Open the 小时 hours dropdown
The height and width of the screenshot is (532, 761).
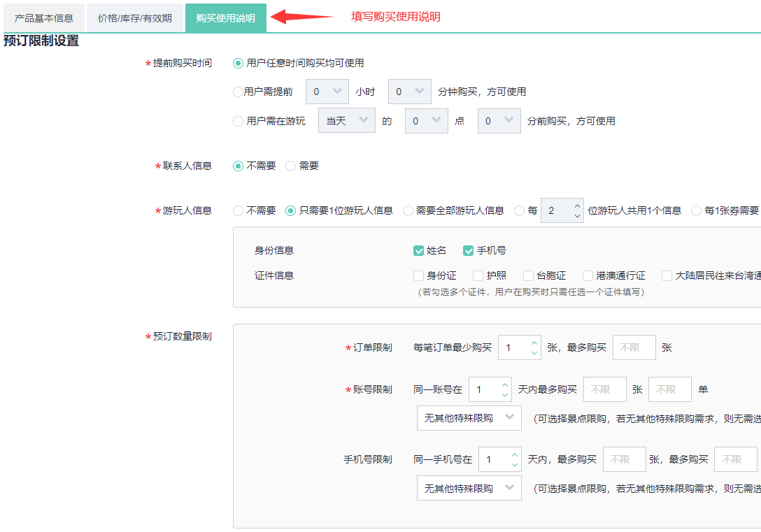[x=327, y=92]
